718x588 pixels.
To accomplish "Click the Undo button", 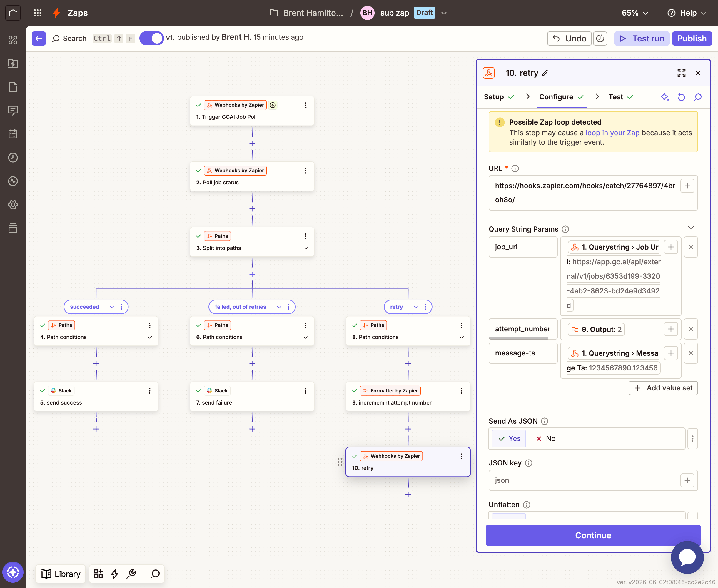I will (x=569, y=39).
